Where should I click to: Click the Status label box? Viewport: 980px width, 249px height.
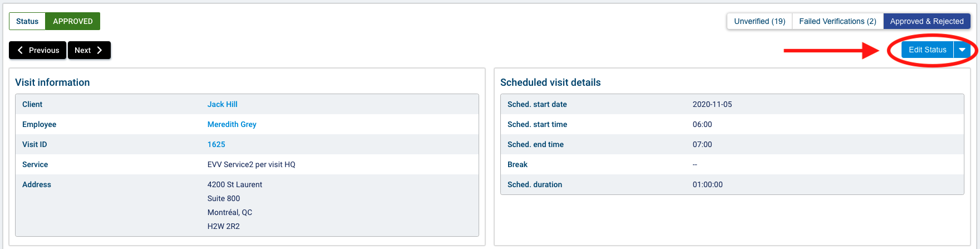click(x=27, y=21)
